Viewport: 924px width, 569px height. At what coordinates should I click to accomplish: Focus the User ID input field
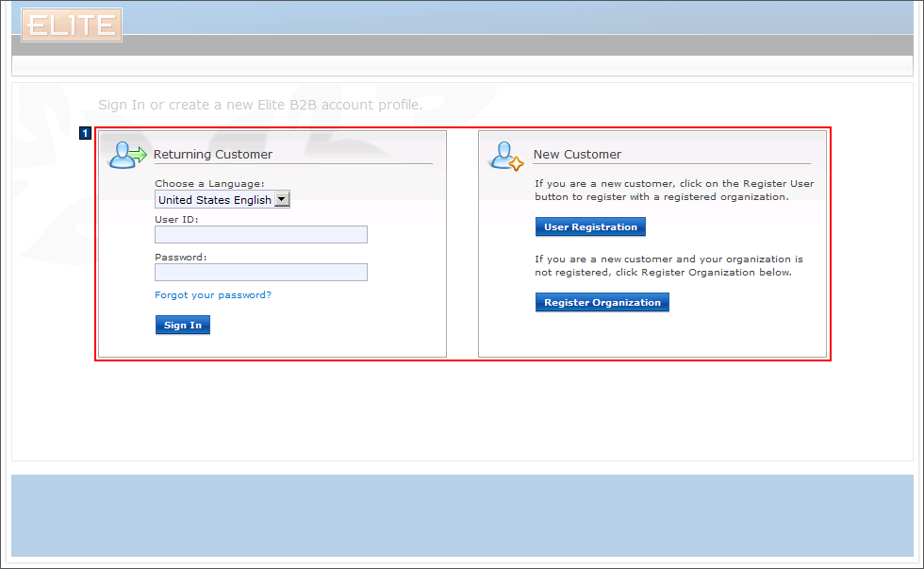pos(261,235)
